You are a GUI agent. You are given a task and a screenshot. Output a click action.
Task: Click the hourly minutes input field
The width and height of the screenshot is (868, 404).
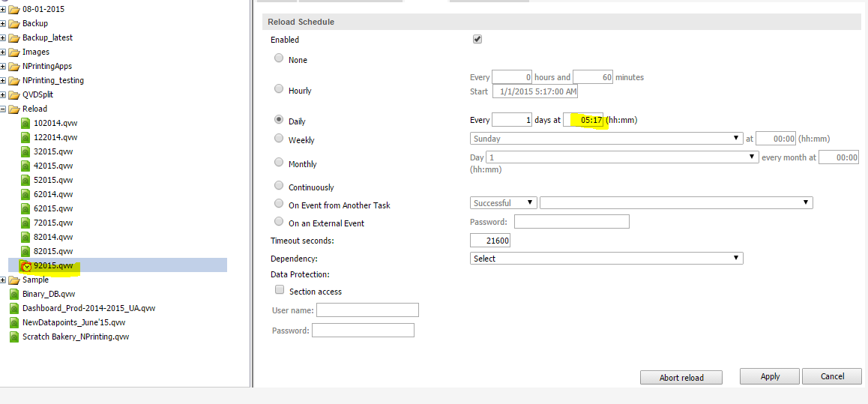(593, 77)
